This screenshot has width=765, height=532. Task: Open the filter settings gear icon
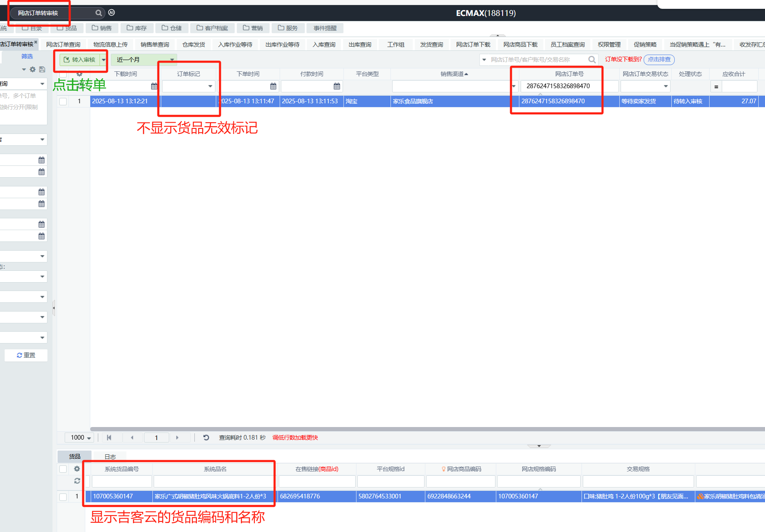tap(33, 69)
